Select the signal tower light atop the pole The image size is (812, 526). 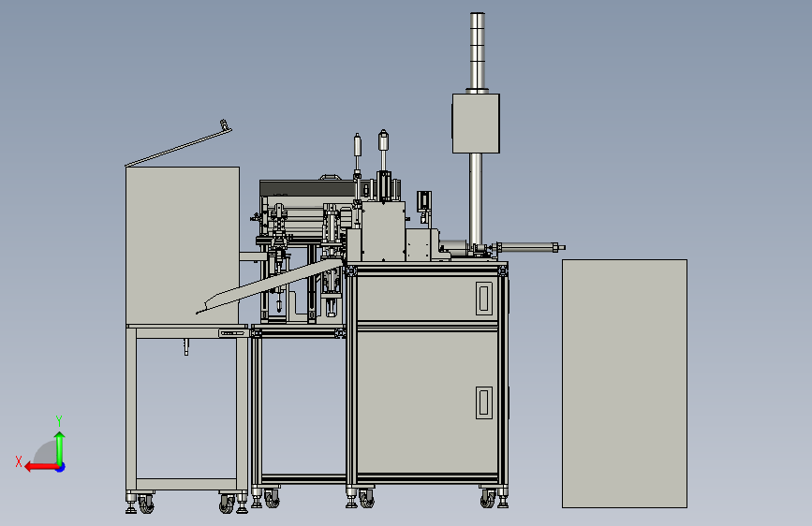click(478, 51)
